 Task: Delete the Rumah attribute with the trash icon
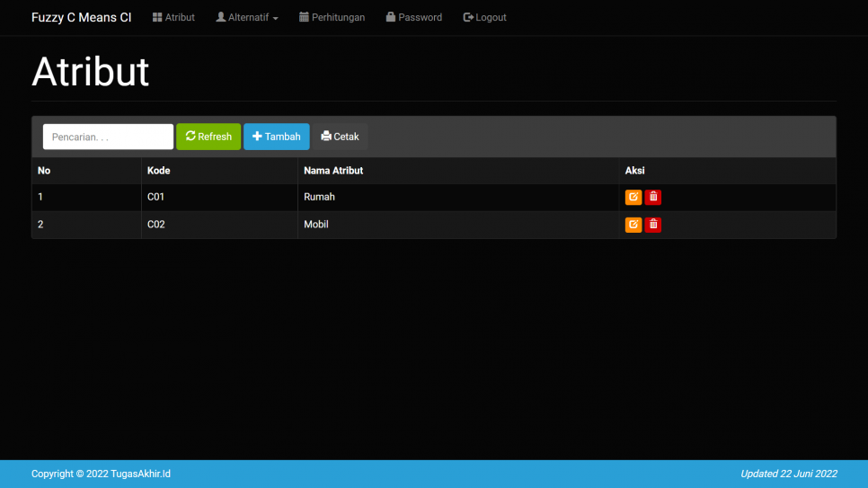653,198
